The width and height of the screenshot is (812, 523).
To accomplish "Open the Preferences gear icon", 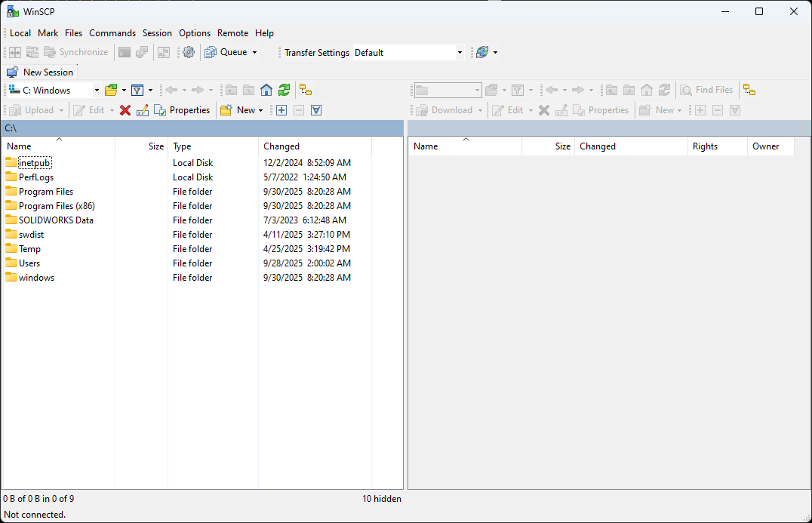I will 189,52.
